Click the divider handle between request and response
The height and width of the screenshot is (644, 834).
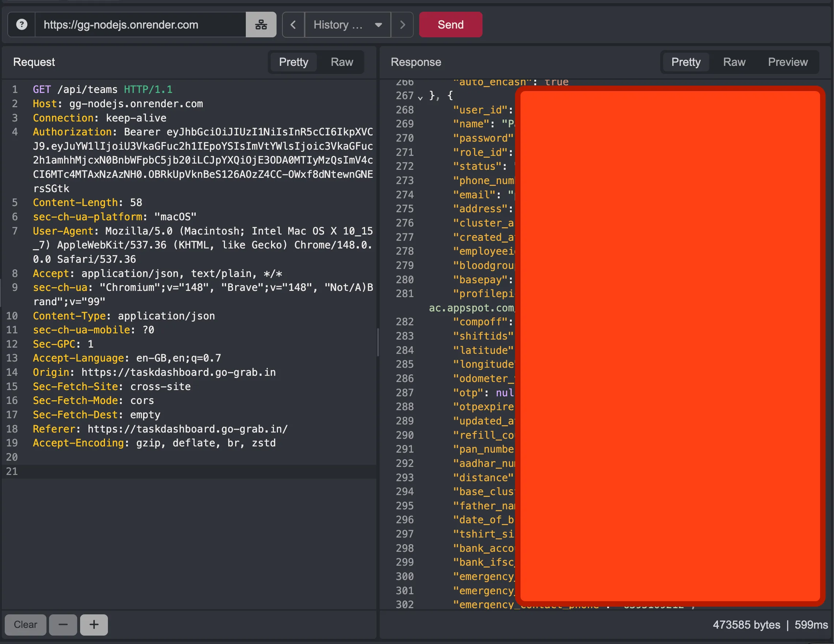tap(378, 342)
